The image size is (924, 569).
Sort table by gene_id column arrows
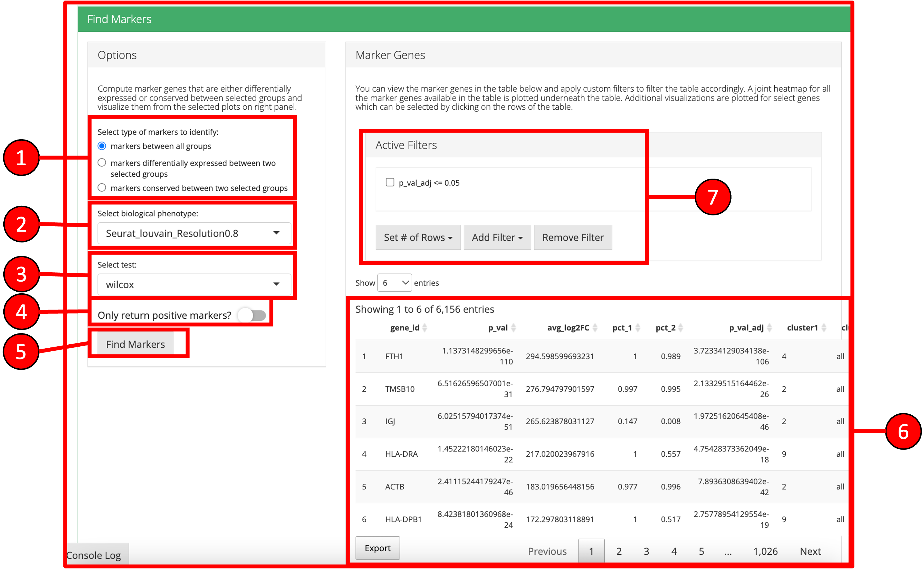click(425, 328)
